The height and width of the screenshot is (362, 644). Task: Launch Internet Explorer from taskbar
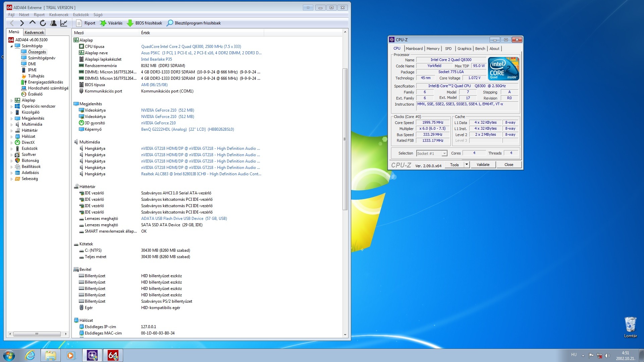click(x=30, y=355)
